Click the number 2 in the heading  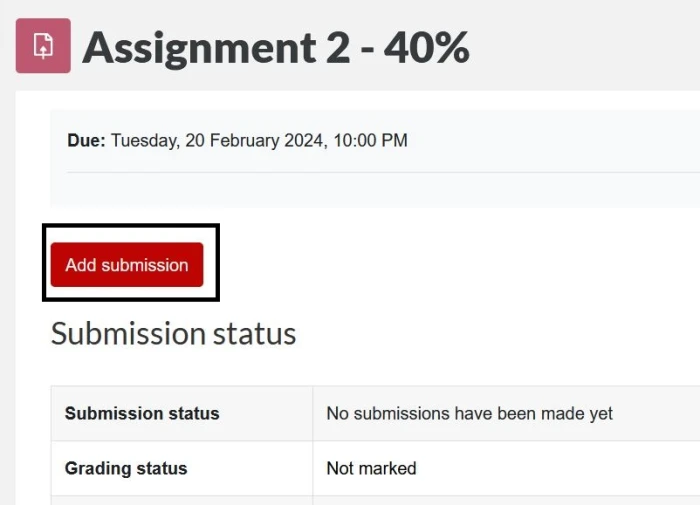pos(338,47)
